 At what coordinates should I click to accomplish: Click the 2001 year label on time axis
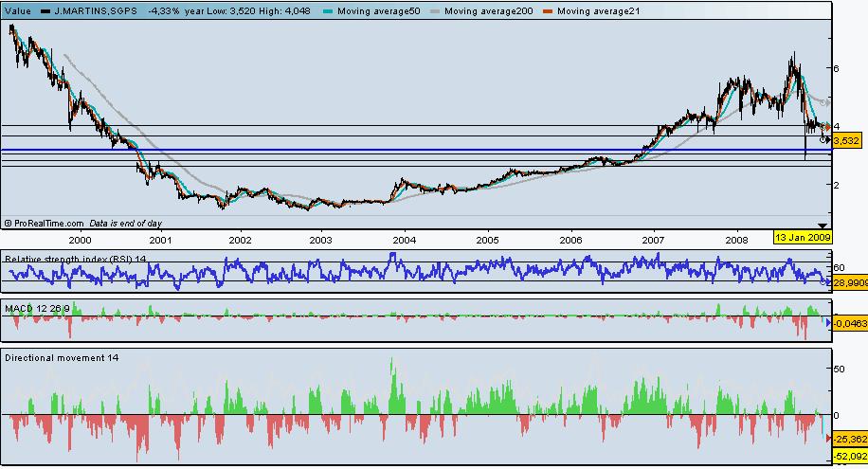(160, 241)
